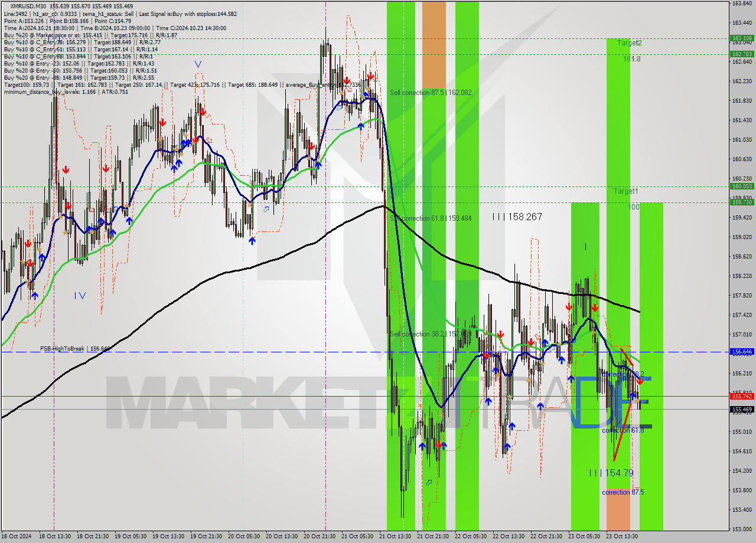The width and height of the screenshot is (756, 543).
Task: Click the green 160.053 price label
Action: [x=742, y=187]
